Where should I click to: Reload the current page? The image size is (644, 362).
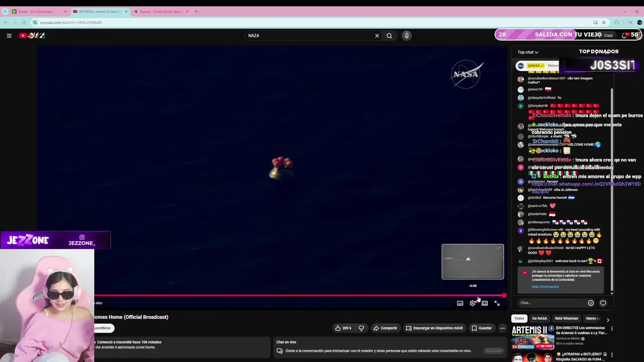click(24, 22)
